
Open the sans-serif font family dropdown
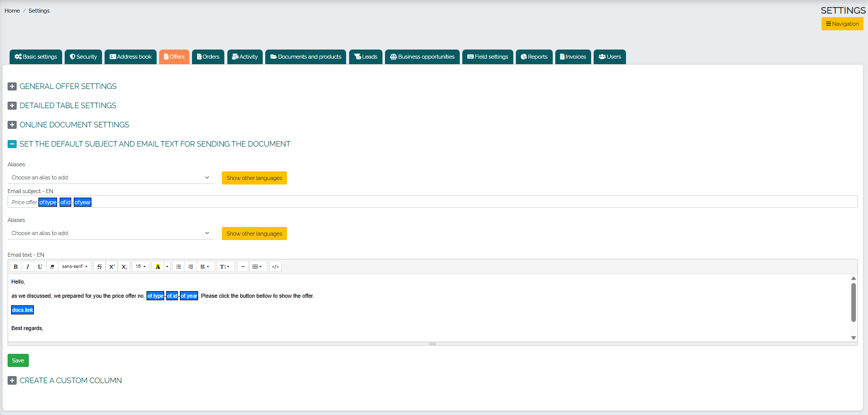pos(75,266)
